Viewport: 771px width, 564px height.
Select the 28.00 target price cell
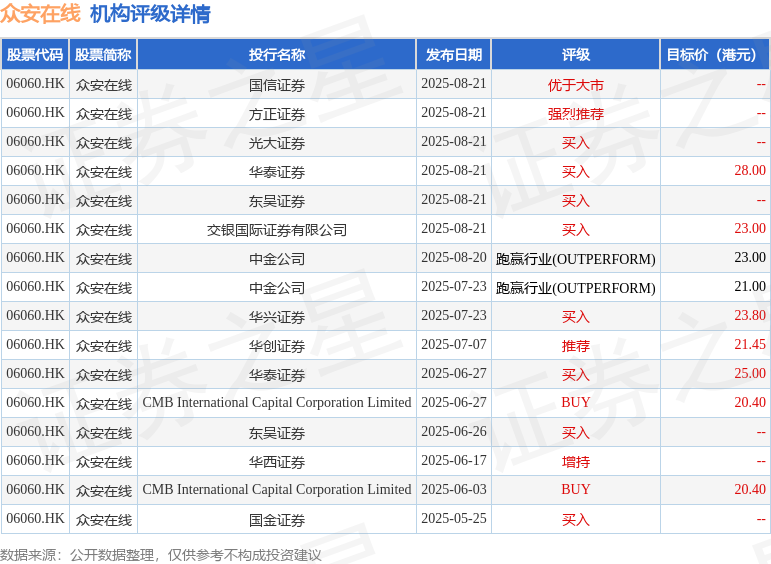(x=750, y=171)
